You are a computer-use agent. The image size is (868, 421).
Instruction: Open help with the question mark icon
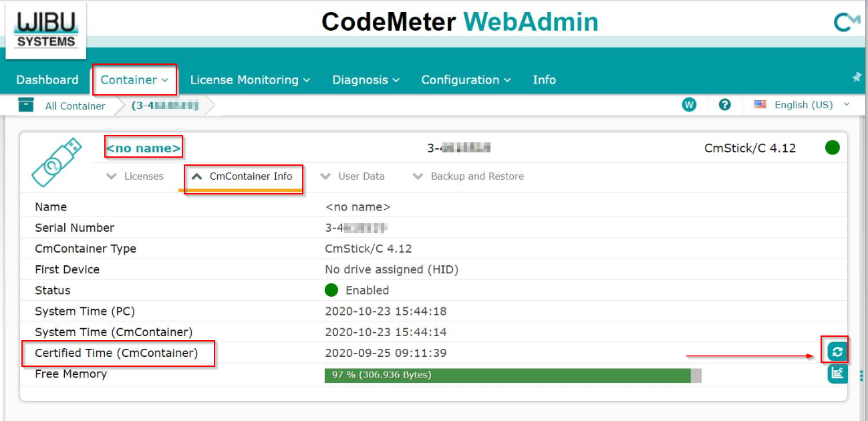click(724, 105)
